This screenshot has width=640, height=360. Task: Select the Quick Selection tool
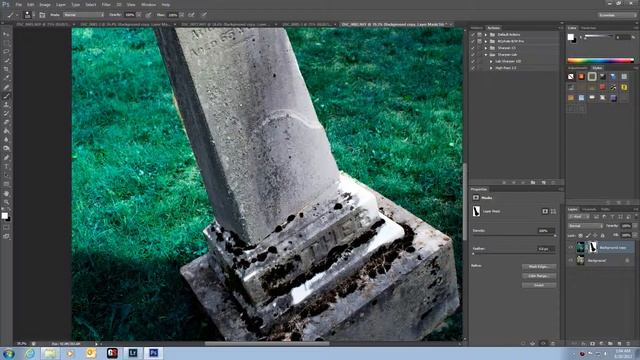click(x=6, y=60)
